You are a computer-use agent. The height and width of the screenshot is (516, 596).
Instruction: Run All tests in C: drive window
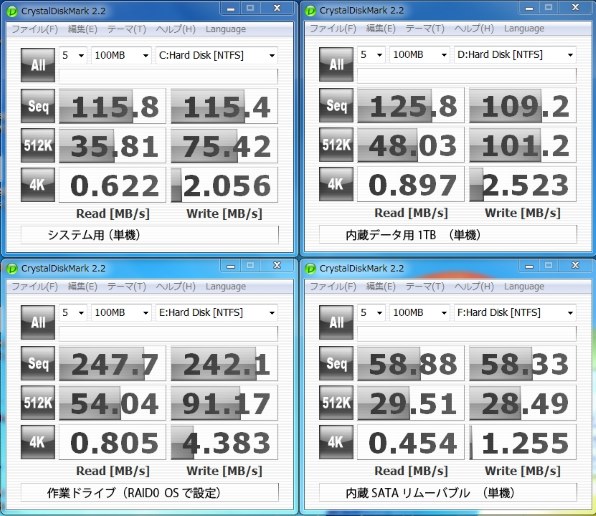[38, 65]
